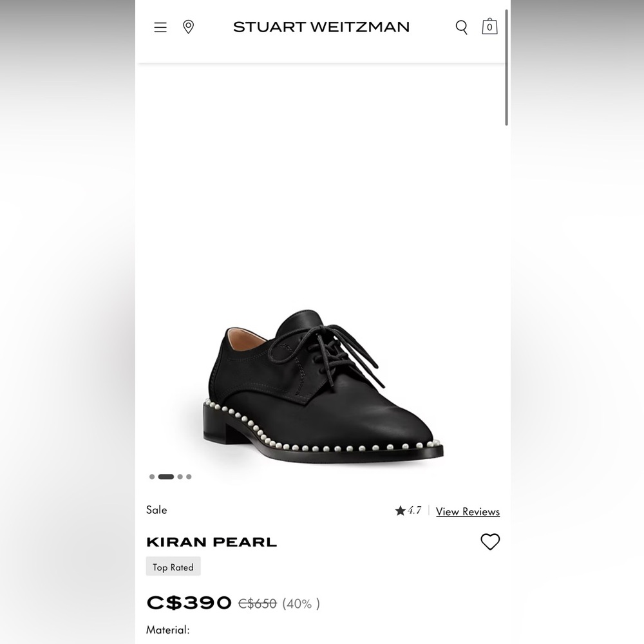644x644 pixels.
Task: Click the KIRAN PEARL product name
Action: tap(211, 542)
